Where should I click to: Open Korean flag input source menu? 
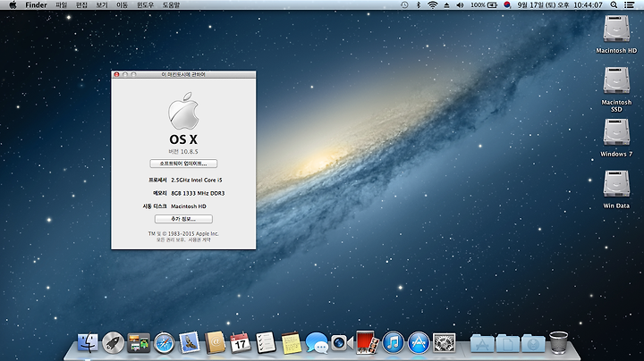pyautogui.click(x=507, y=5)
